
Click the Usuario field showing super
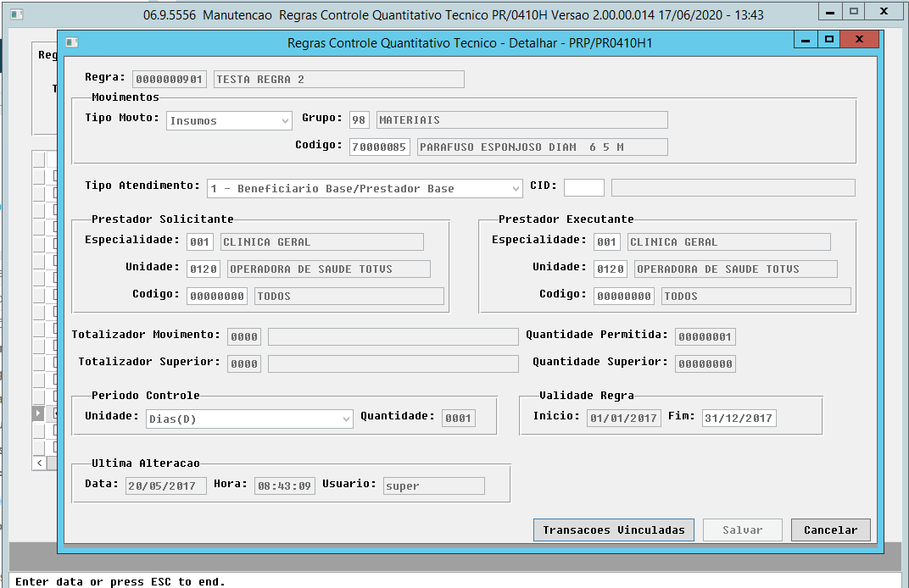click(434, 486)
